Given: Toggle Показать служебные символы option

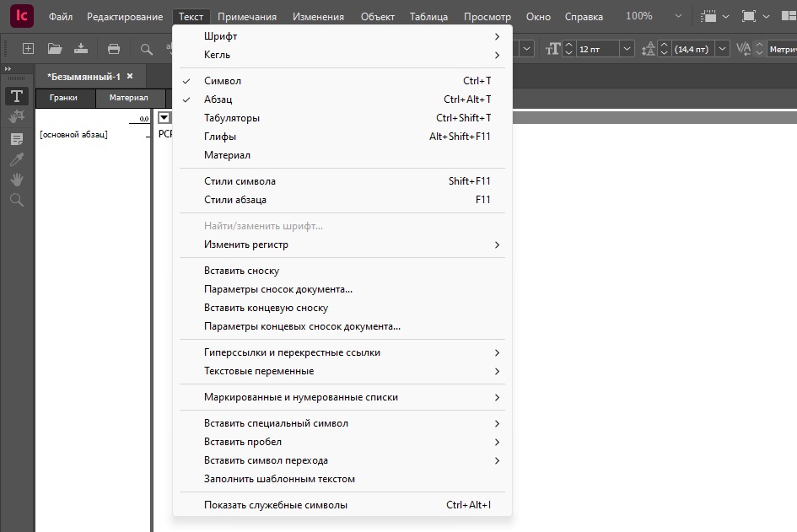Looking at the screenshot, I should point(276,505).
